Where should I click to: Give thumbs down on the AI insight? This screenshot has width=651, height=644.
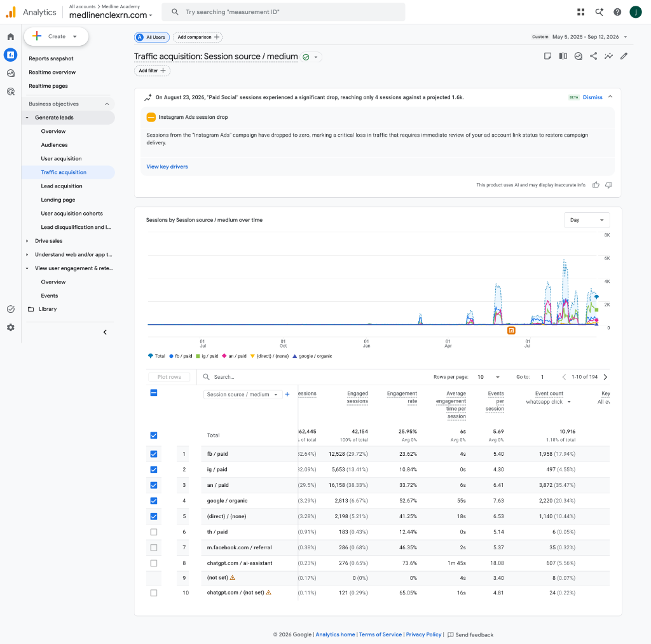coord(608,185)
